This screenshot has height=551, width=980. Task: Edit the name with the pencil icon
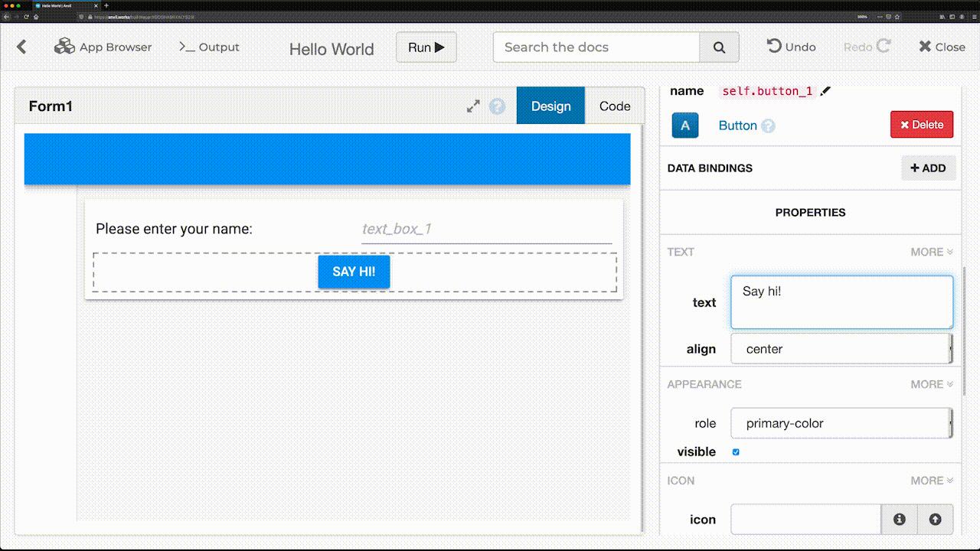825,91
